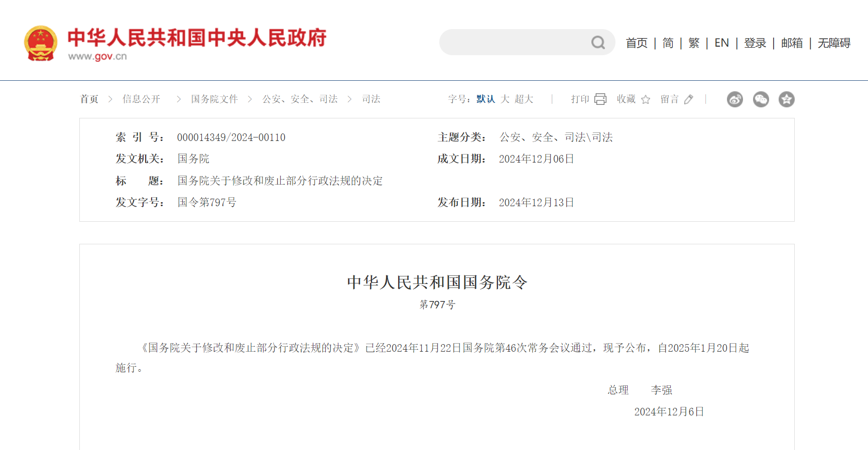The height and width of the screenshot is (450, 868).
Task: Click the 发文机关 field label
Action: coord(140,159)
